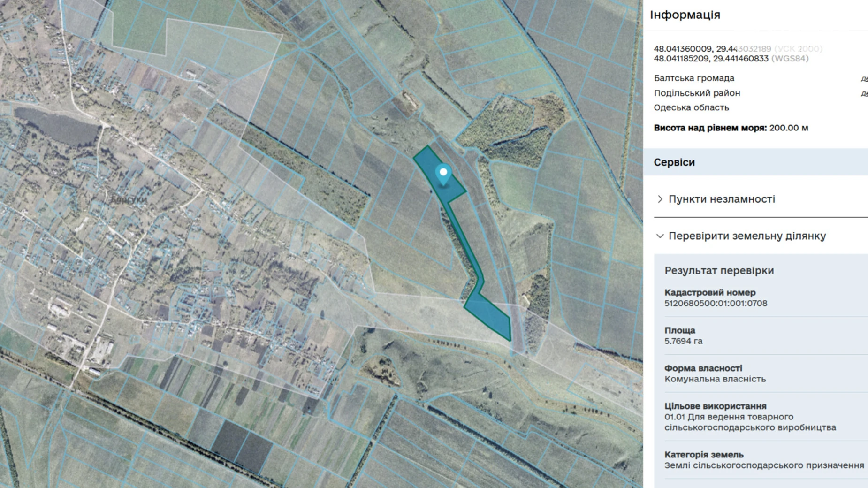Click the Одеська область entry
868x488 pixels.
click(x=691, y=107)
